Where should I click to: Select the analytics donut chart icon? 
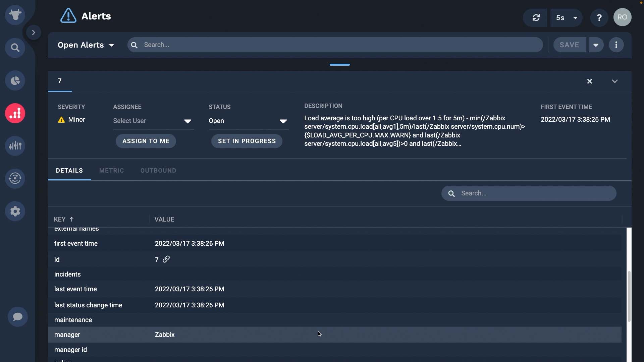(x=15, y=80)
